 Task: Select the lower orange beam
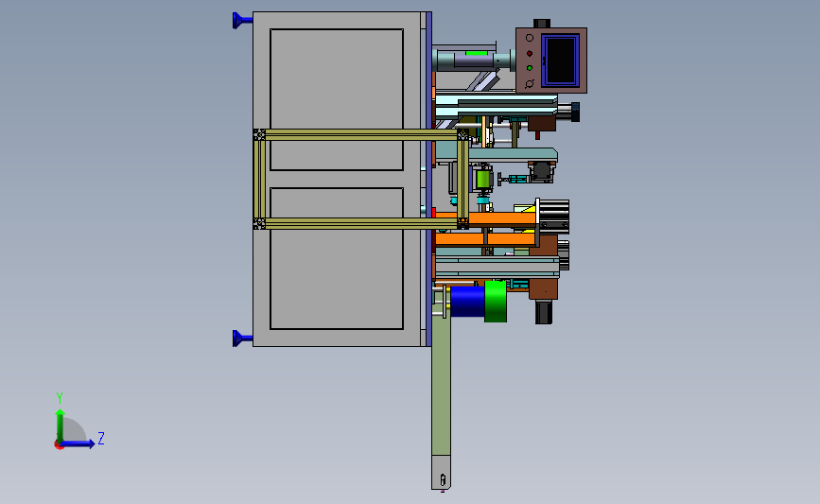(483, 239)
